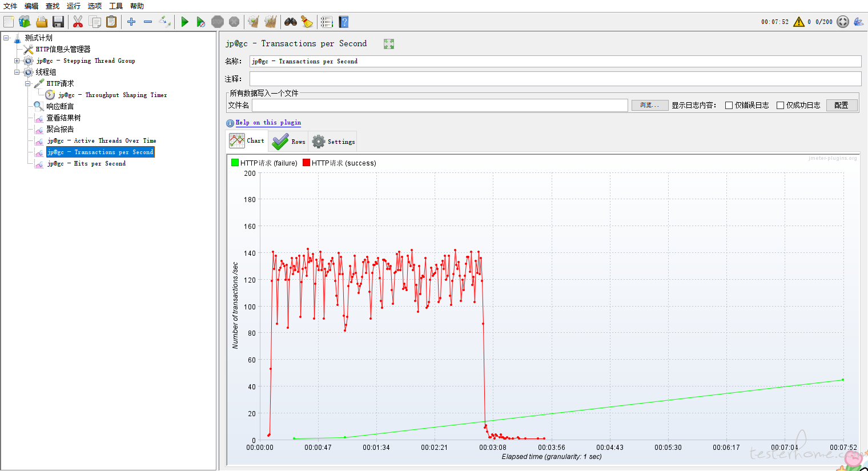Clear current results with single broom icon

point(254,22)
